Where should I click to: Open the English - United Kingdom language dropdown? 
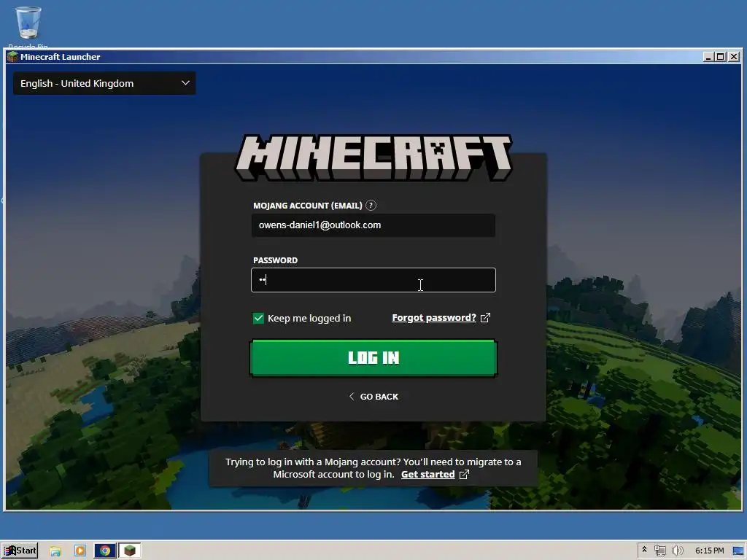point(104,83)
